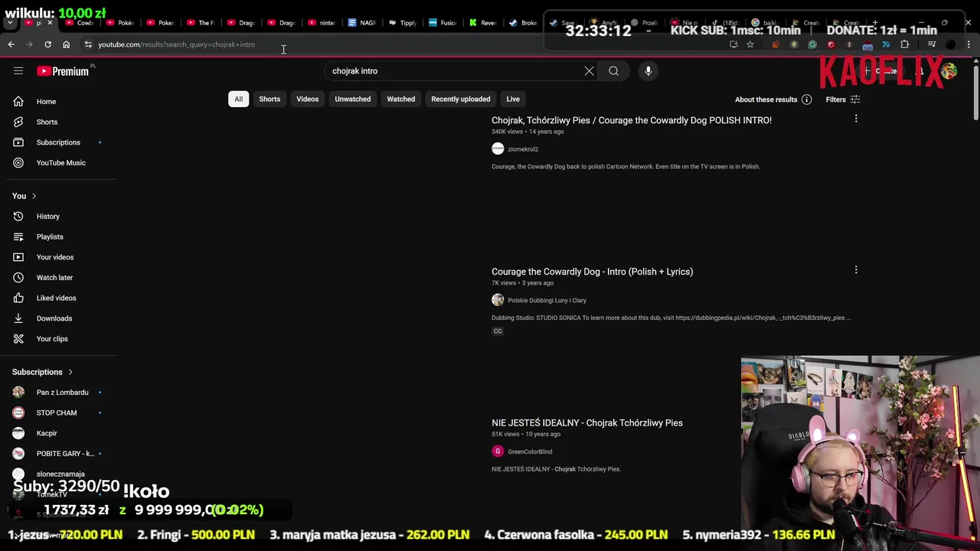Open video Chojrak, Tchórzliwy Pies POLISH INTRO
980x551 pixels.
point(632,120)
